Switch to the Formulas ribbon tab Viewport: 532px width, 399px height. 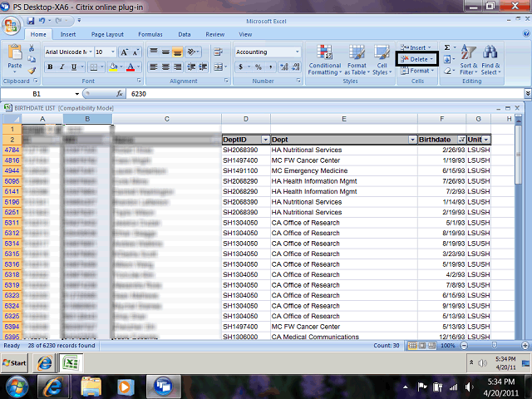150,34
